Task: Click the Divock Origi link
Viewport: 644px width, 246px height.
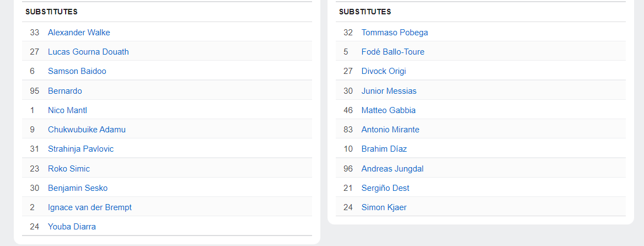Action: tap(384, 71)
